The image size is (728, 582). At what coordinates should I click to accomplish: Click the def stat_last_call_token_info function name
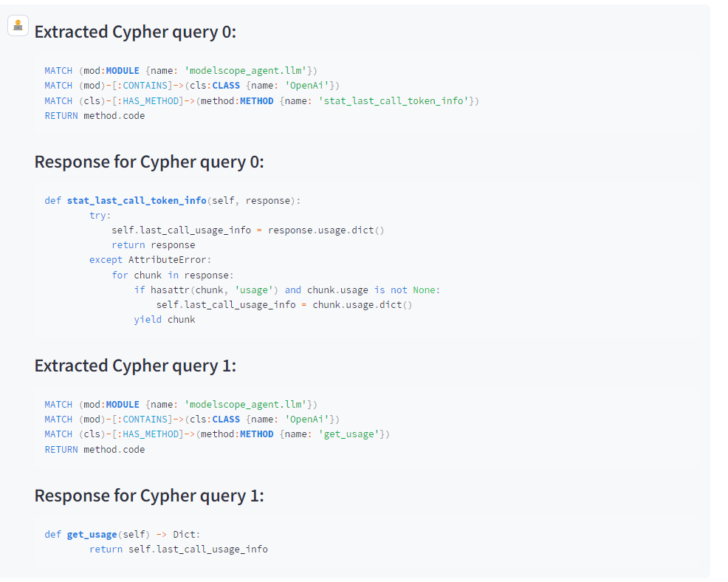[137, 201]
